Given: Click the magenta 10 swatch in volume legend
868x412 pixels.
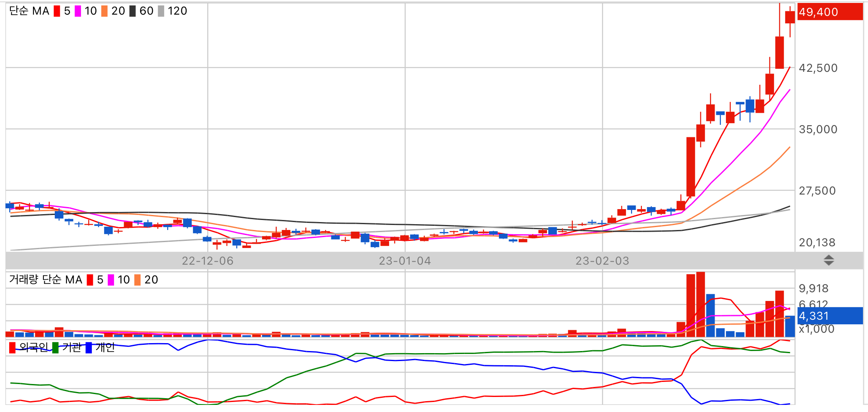Looking at the screenshot, I should [x=111, y=280].
